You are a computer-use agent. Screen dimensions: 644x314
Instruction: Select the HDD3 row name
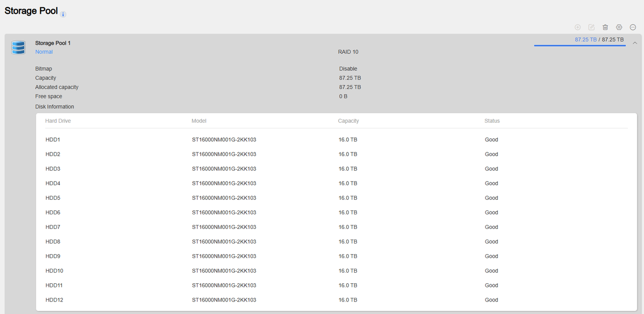(x=53, y=169)
